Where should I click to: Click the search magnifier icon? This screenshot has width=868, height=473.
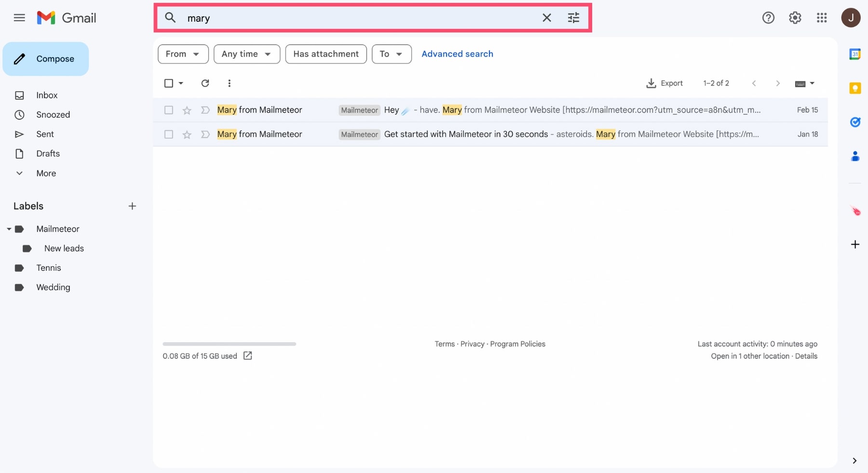[x=170, y=18]
